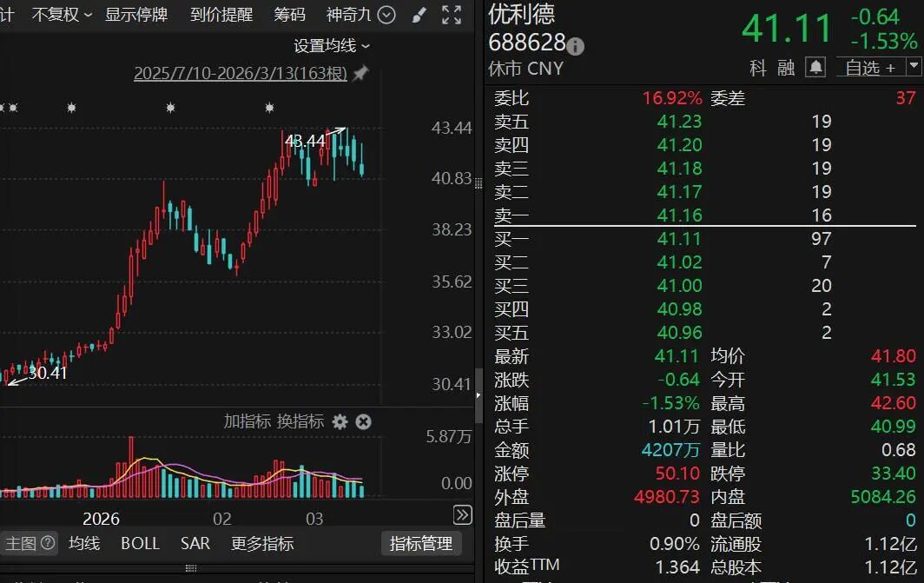Click the paintbrush drawing tool icon
The image size is (924, 583).
click(419, 15)
